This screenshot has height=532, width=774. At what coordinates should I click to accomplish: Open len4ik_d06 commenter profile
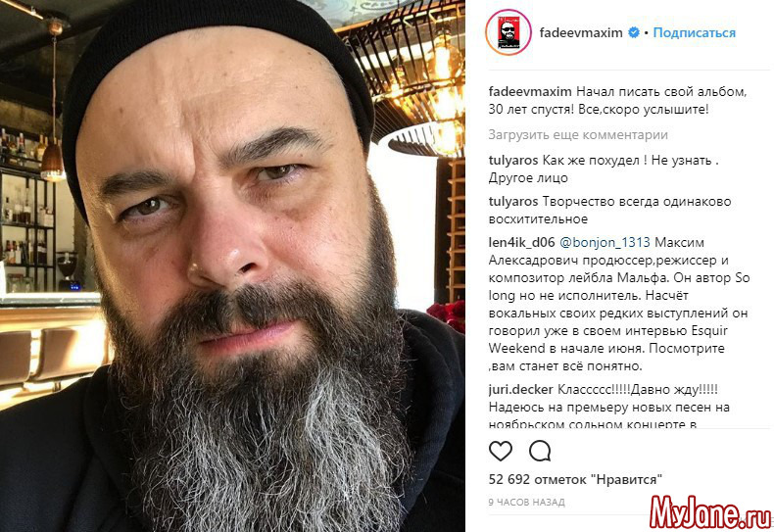coord(522,242)
